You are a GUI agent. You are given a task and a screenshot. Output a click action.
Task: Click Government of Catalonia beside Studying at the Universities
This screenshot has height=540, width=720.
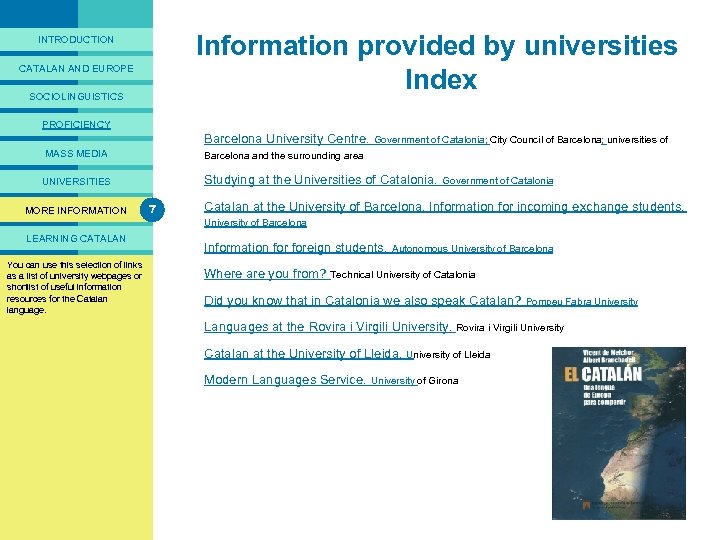point(498,181)
